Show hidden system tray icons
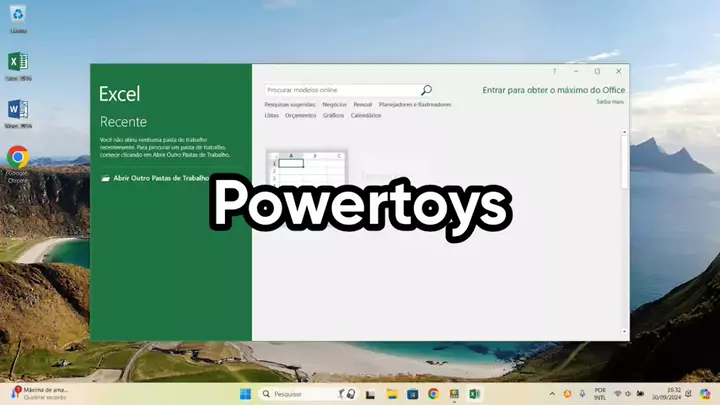Screen dimensions: 720x405 tap(552, 394)
